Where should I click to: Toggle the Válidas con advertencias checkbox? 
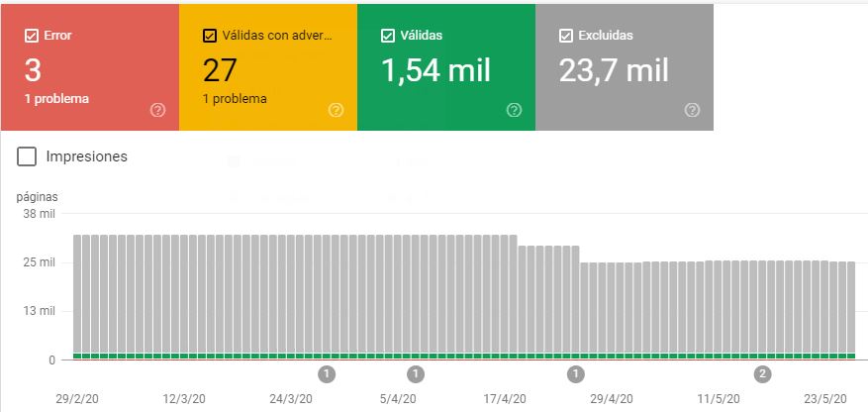(210, 36)
